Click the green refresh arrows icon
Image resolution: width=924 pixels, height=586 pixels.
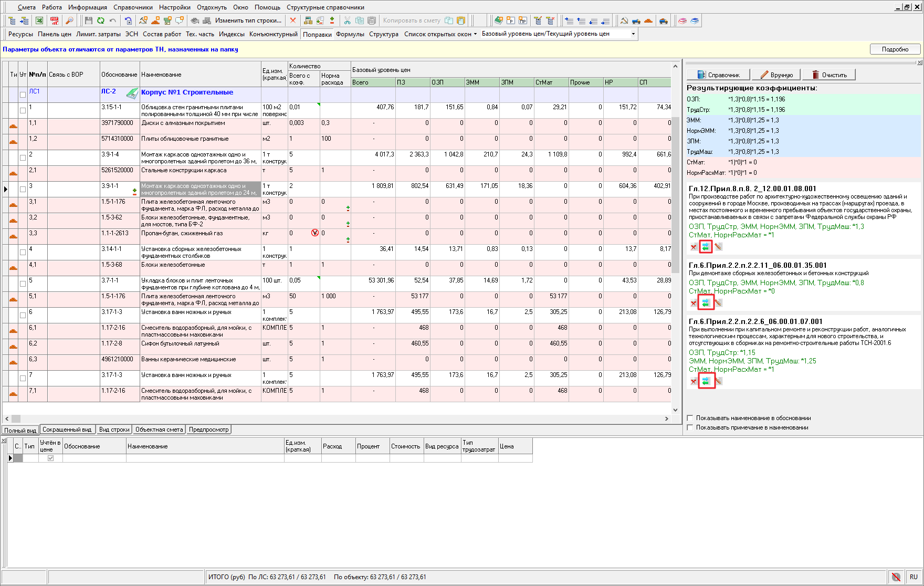(101, 20)
